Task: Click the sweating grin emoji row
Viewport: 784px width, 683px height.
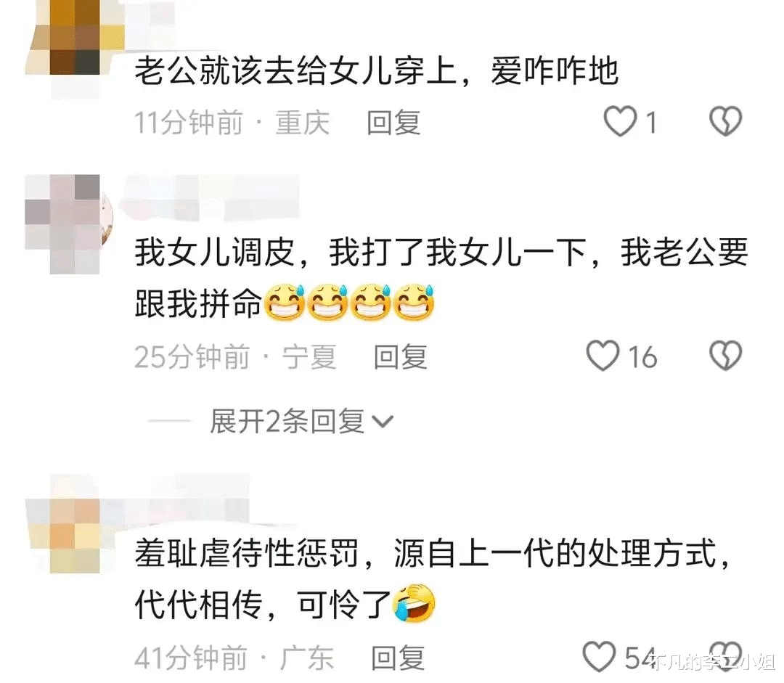Action: pyautogui.click(x=349, y=303)
